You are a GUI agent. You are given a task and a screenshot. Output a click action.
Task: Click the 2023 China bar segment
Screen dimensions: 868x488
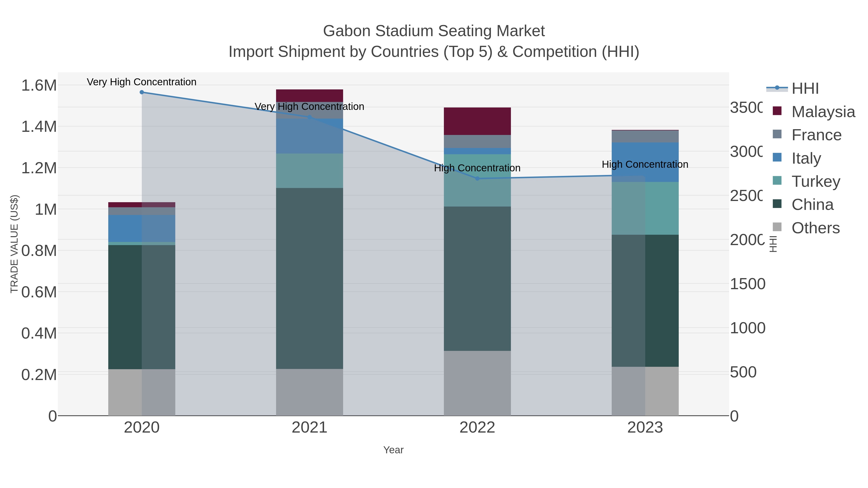(645, 301)
